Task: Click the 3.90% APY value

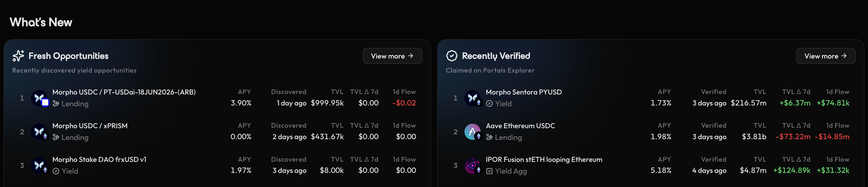Action: click(241, 103)
